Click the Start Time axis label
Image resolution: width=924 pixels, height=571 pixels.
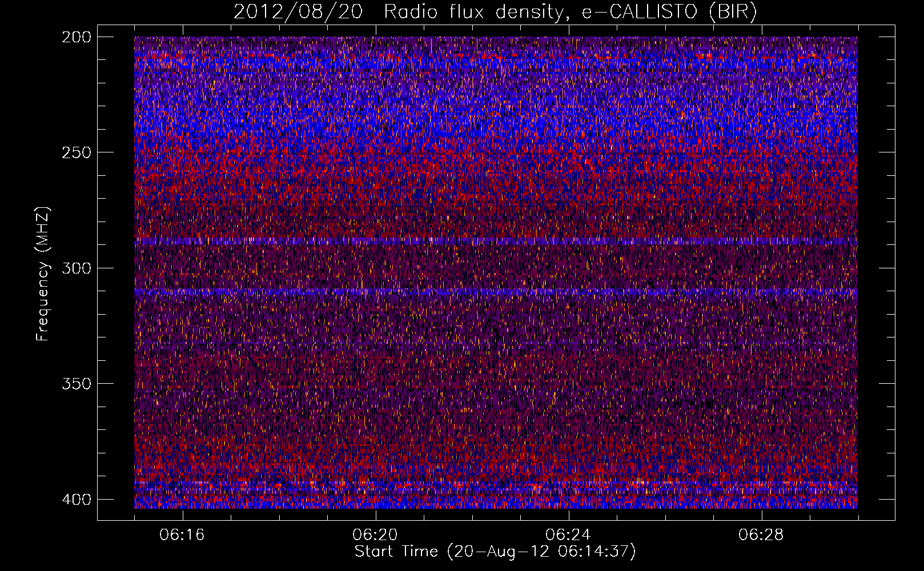point(495,552)
